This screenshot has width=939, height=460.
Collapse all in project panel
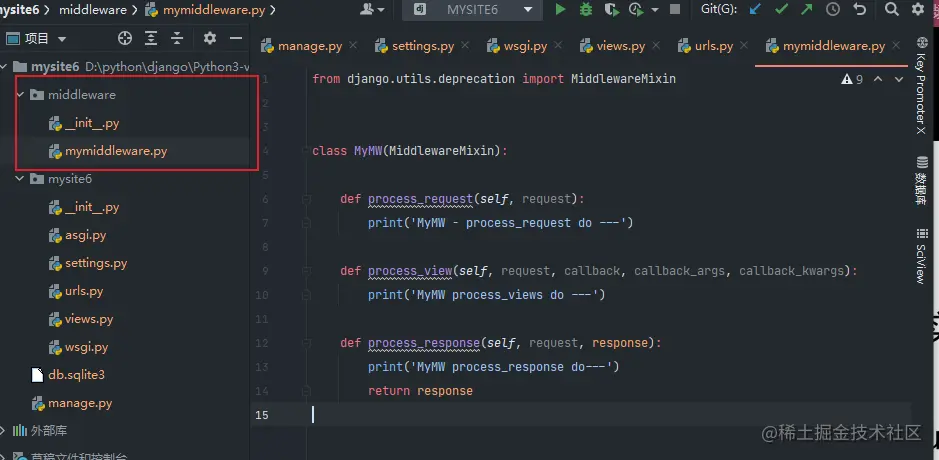(x=177, y=39)
